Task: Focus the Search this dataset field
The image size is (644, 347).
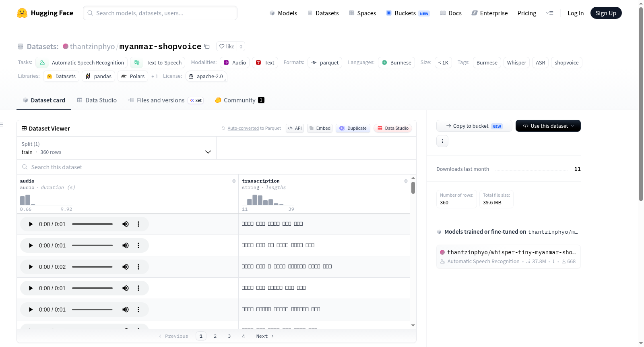Action: pyautogui.click(x=217, y=167)
